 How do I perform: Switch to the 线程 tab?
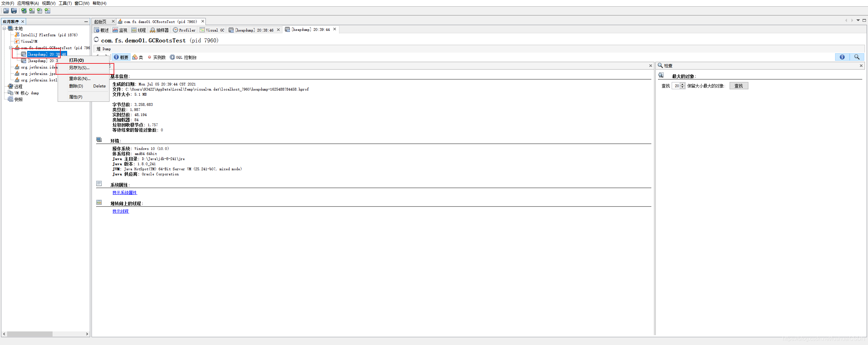[x=139, y=30]
